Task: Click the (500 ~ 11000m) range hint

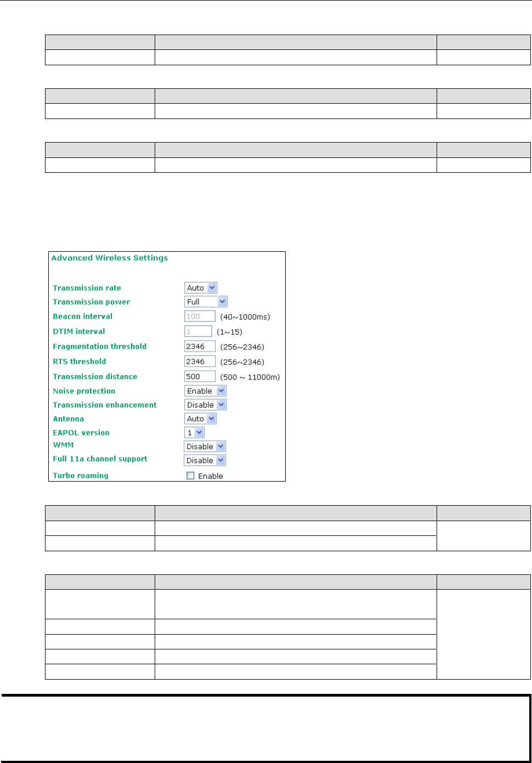Action: tap(250, 377)
